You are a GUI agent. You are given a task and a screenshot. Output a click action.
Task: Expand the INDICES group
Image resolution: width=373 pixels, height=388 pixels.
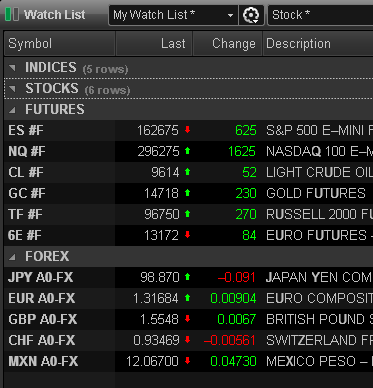[12, 68]
